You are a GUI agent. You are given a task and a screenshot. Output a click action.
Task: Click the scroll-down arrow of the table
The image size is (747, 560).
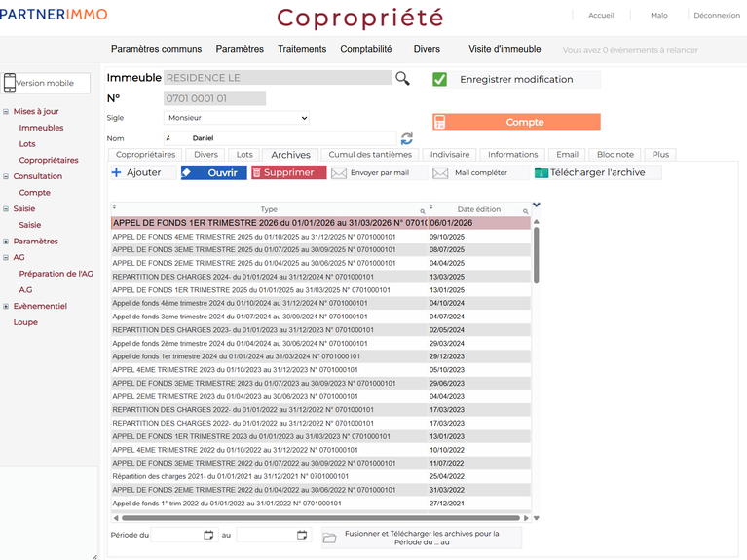(x=537, y=518)
